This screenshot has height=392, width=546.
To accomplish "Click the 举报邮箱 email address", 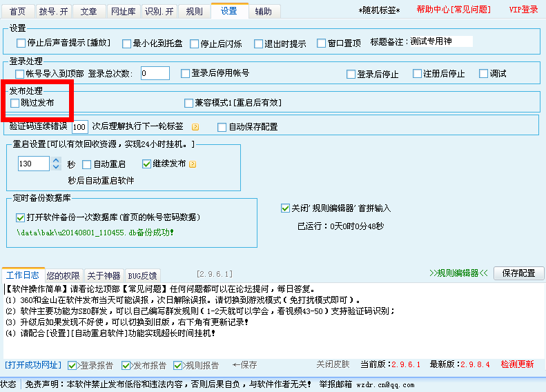I will pyautogui.click(x=385, y=385).
